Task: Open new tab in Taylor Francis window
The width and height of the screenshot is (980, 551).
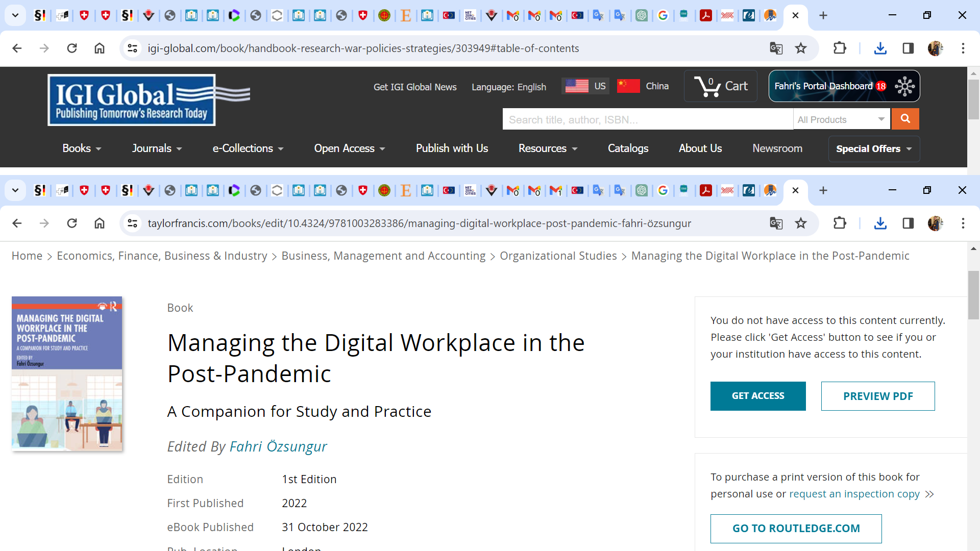Action: [823, 190]
